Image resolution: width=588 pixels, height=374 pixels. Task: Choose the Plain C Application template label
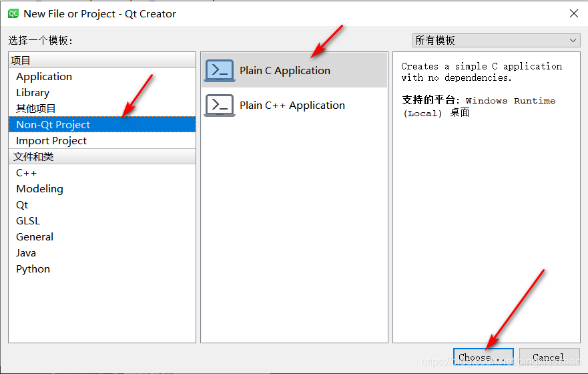click(x=285, y=71)
